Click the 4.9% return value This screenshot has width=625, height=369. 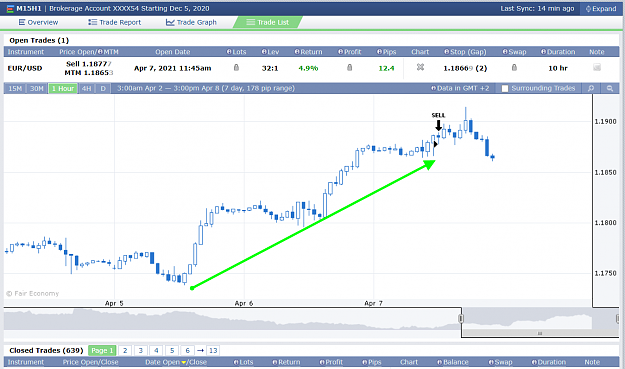click(x=309, y=68)
